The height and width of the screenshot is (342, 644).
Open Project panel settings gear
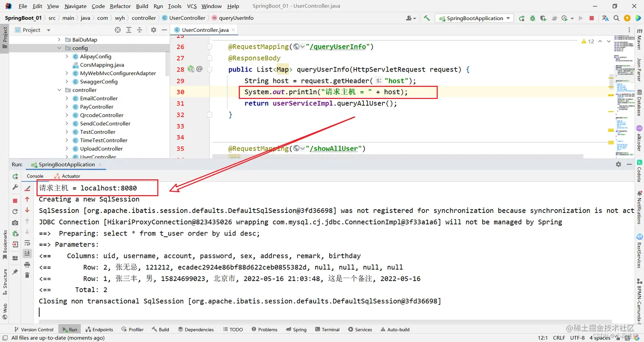pyautogui.click(x=154, y=30)
